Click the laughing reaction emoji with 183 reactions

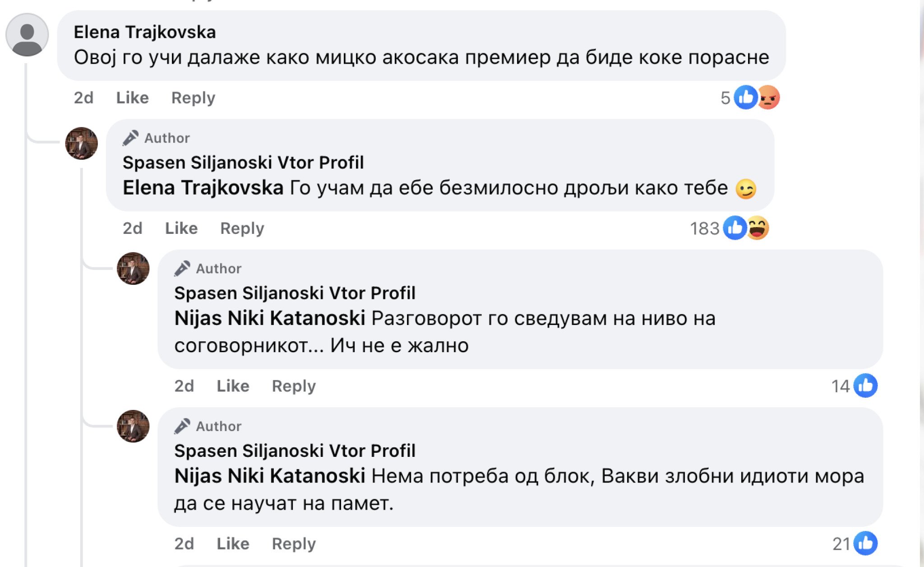tap(758, 228)
